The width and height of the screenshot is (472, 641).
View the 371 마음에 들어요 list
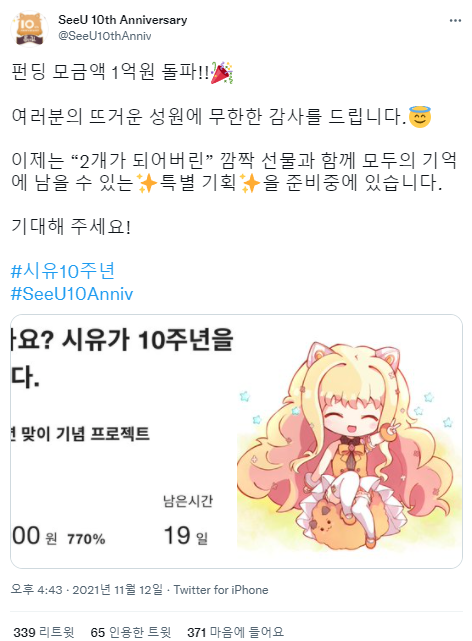[x=235, y=632]
